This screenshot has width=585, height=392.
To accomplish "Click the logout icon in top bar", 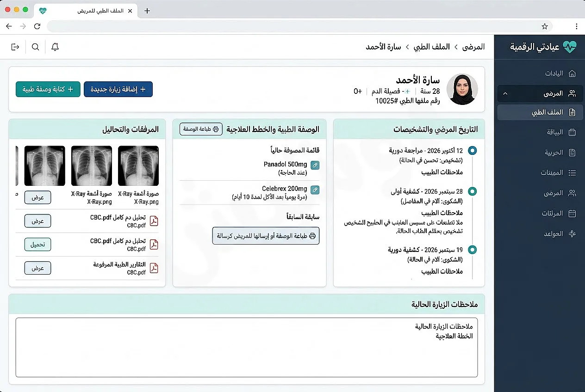I will pyautogui.click(x=15, y=47).
